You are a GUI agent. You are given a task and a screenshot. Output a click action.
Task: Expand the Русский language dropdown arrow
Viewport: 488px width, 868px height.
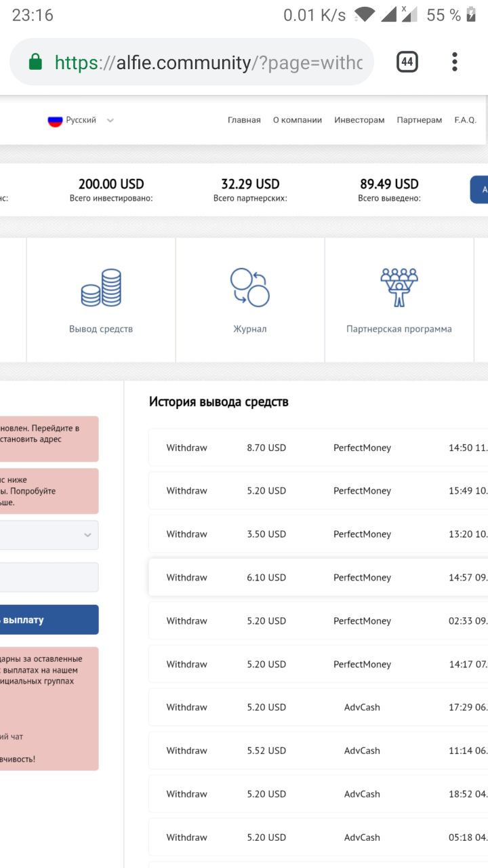110,121
